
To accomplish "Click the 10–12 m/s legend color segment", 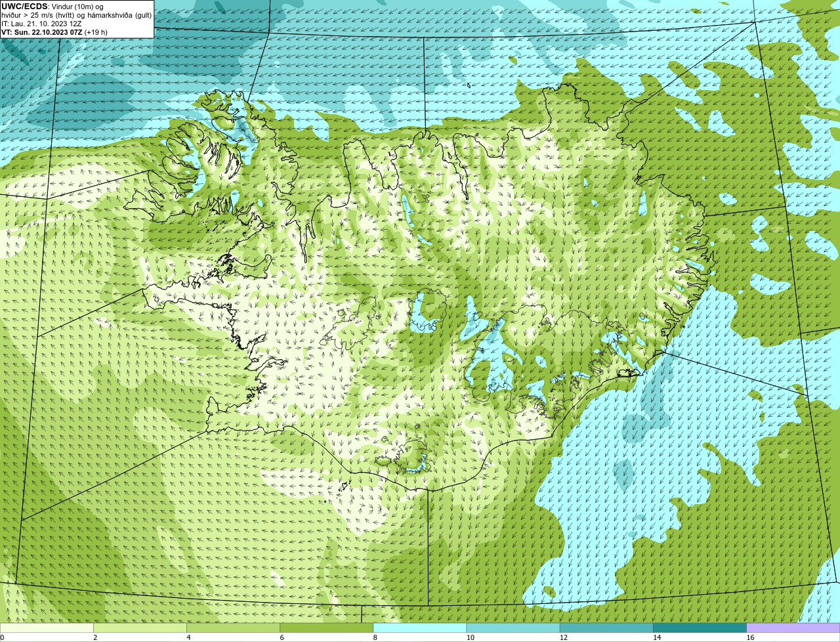I will coord(513,628).
